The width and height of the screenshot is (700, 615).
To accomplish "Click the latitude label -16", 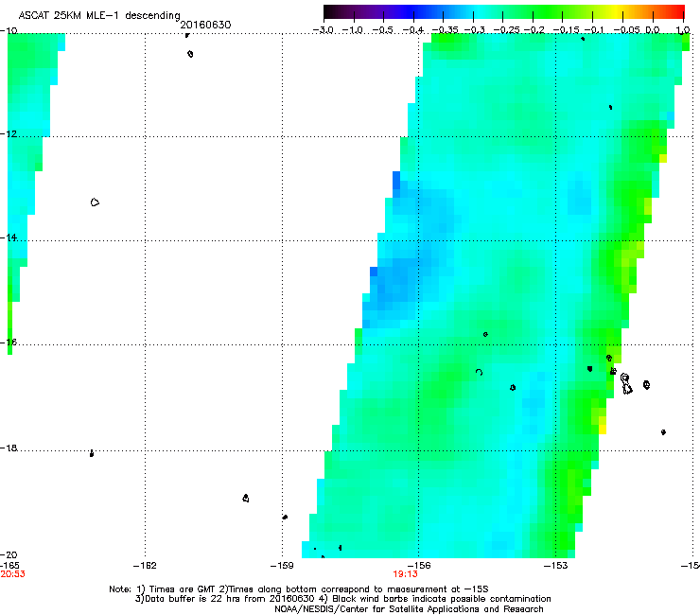I will click(x=9, y=343).
